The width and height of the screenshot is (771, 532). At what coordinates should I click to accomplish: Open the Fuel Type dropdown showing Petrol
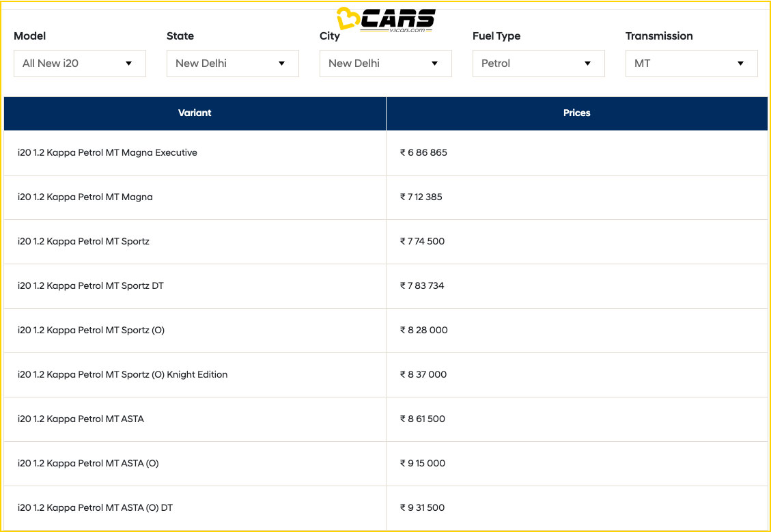(x=538, y=63)
